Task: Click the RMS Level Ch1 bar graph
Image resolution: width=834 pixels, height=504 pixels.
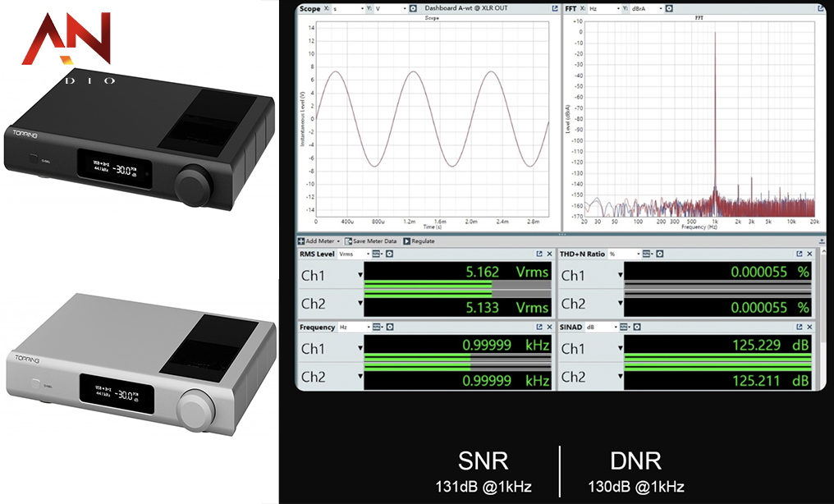Action: (x=457, y=286)
